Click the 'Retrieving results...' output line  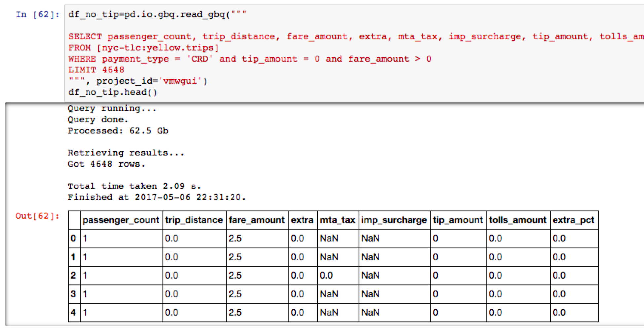tap(126, 153)
